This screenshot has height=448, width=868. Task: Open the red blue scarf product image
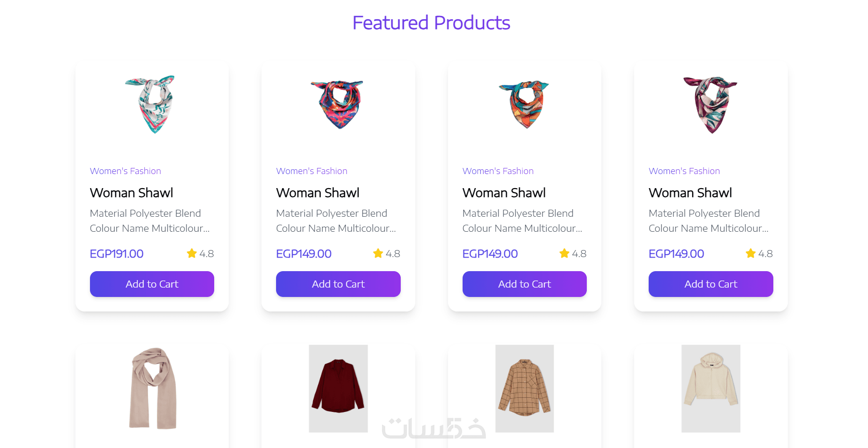tap(338, 104)
